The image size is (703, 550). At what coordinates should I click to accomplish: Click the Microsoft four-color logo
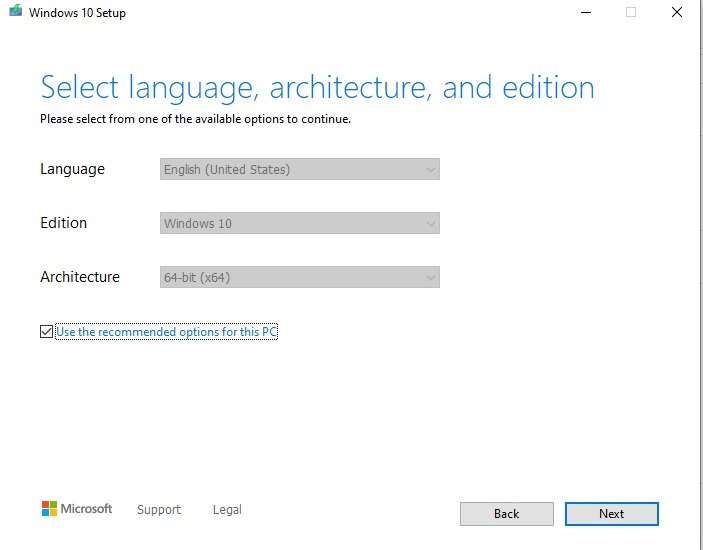point(49,509)
